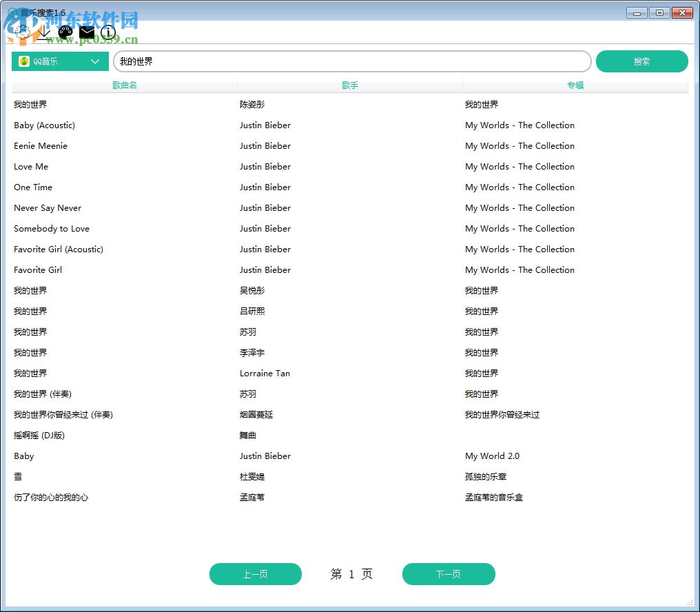Expand the QQ音乐 source dropdown arrow
Viewport: 700px width, 612px height.
pyautogui.click(x=94, y=61)
